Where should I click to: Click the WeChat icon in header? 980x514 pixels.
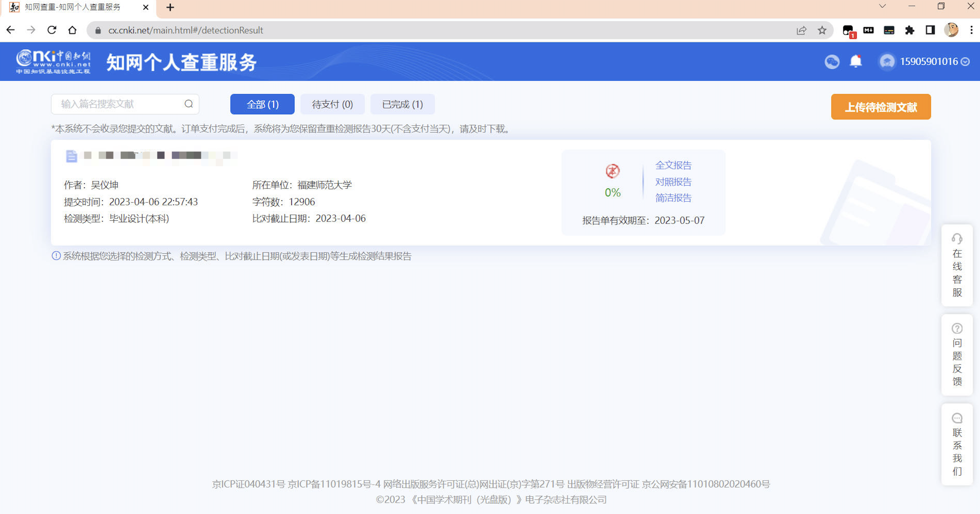832,62
